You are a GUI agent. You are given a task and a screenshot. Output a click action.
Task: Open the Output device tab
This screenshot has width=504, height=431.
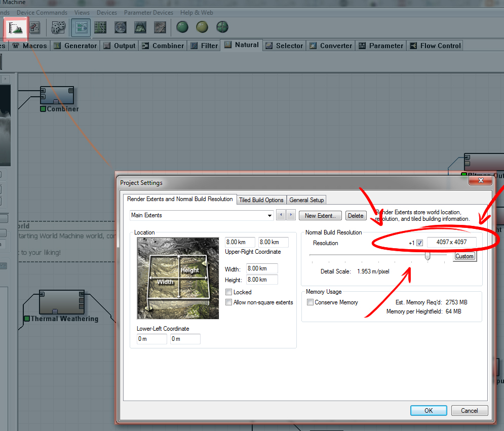[x=120, y=46]
